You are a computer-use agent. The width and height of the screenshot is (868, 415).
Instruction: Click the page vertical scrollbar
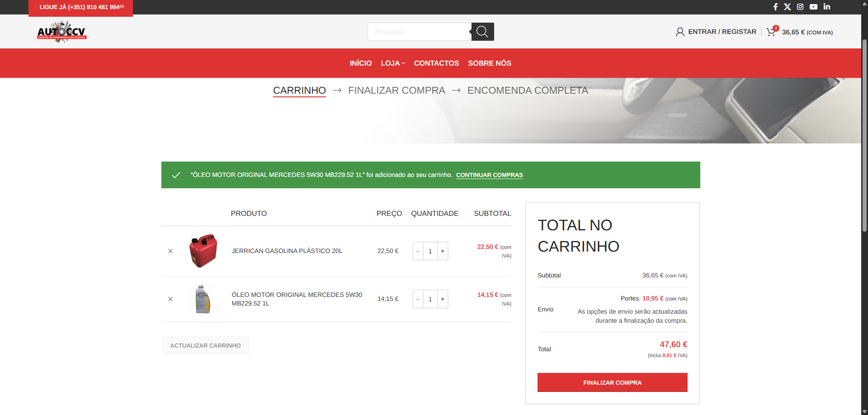(x=864, y=136)
